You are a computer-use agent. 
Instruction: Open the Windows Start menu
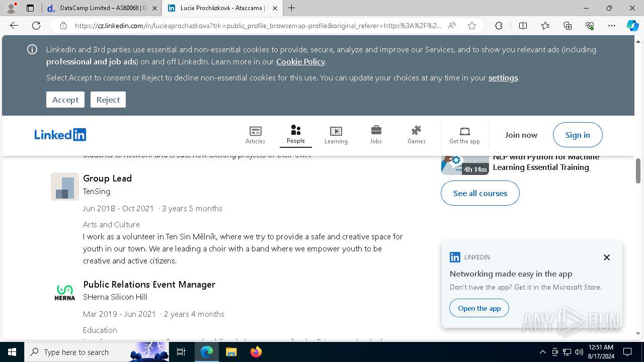pos(12,352)
